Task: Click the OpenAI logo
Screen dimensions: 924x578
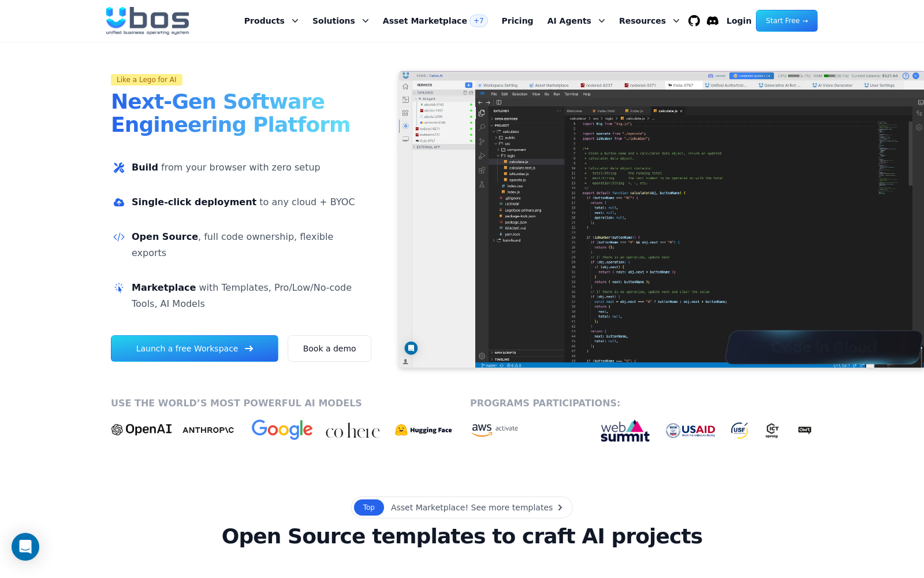Action: (141, 429)
